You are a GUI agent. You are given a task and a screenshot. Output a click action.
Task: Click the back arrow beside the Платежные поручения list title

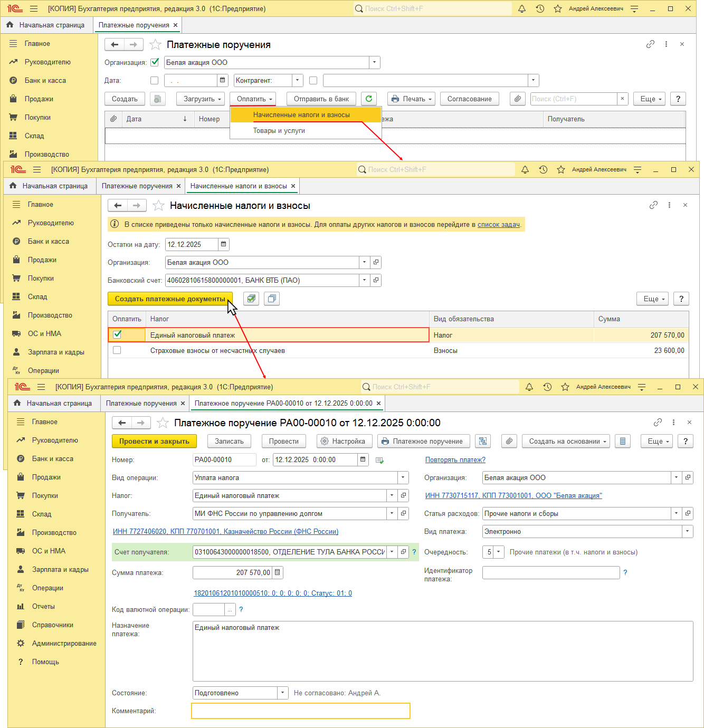pos(115,45)
